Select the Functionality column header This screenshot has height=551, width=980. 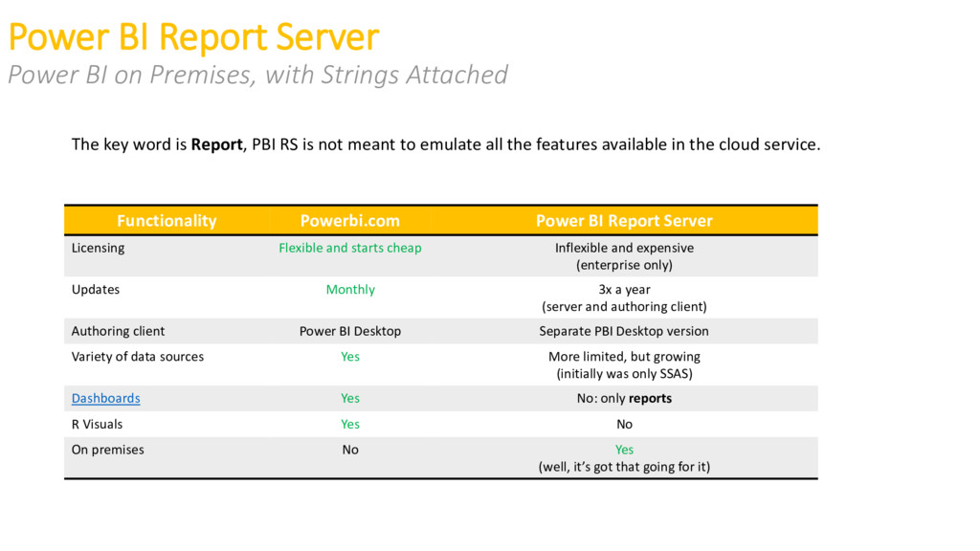click(167, 221)
